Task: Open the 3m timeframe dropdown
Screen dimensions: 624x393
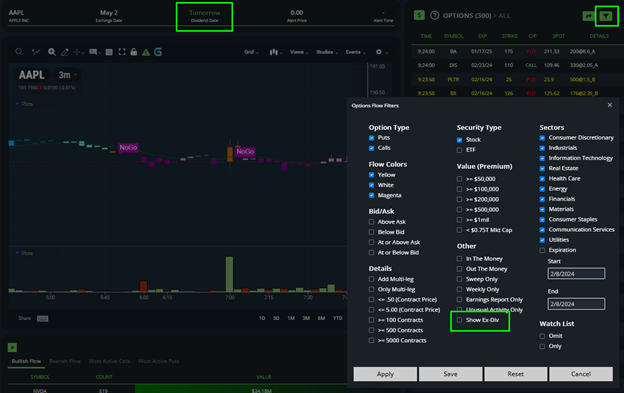Action: pos(68,75)
